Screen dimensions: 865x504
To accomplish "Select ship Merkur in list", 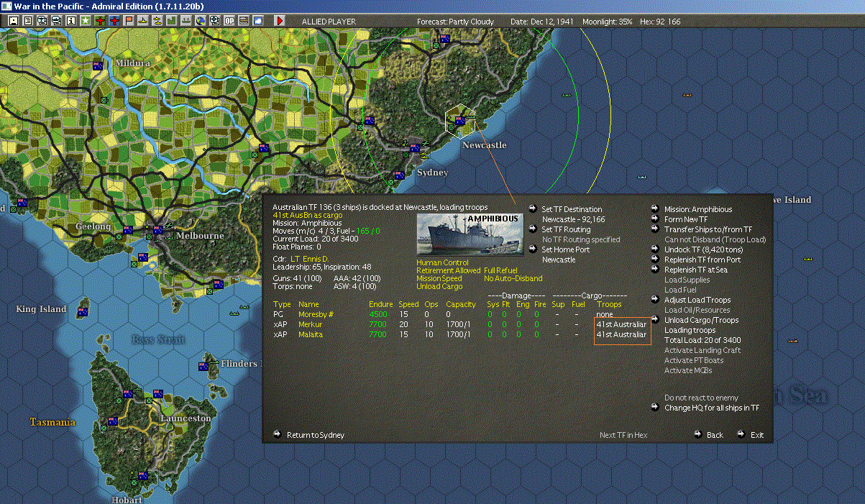I will (x=311, y=324).
